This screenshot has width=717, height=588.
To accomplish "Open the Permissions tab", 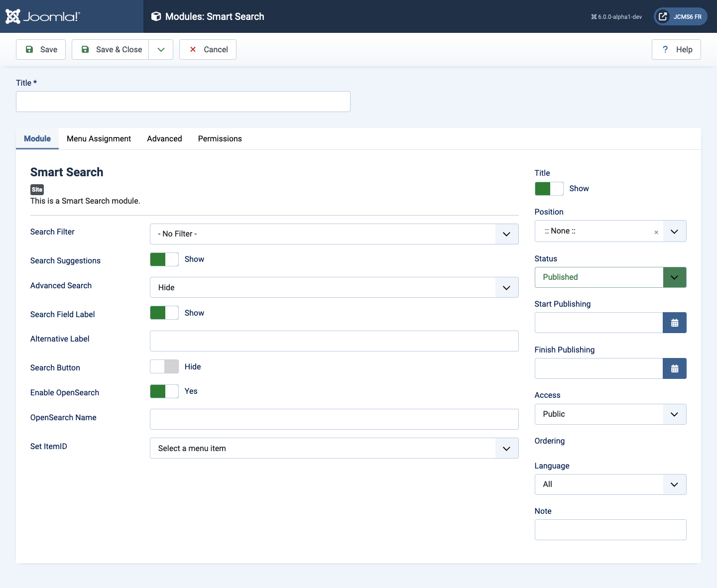I will [220, 138].
